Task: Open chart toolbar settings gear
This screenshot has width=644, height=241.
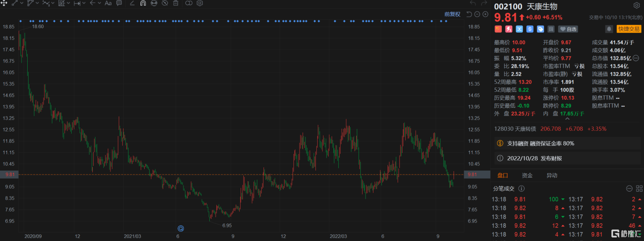Action: pos(200,3)
